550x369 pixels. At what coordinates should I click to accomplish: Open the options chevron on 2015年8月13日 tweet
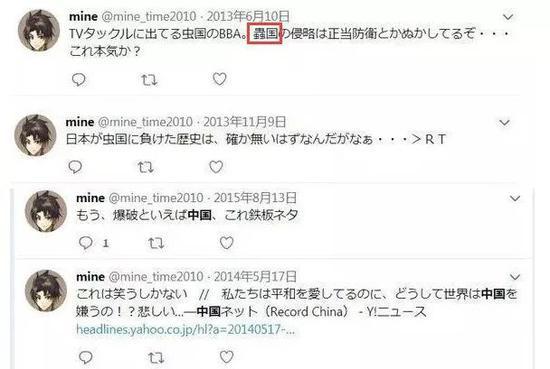515,199
